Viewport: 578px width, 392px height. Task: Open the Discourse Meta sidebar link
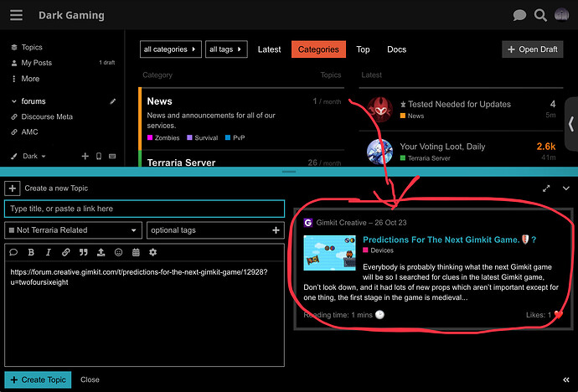[x=47, y=116]
